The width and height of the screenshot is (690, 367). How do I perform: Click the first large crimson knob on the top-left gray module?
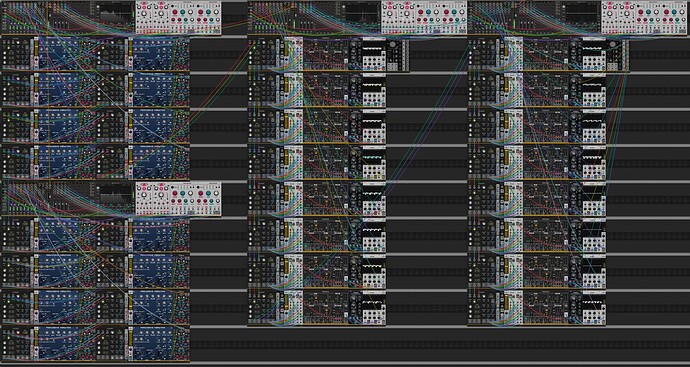(175, 12)
